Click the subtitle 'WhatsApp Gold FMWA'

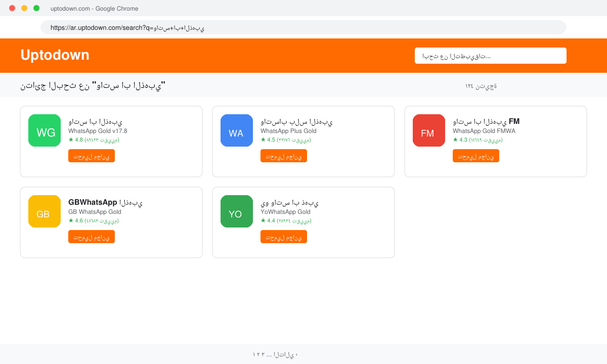pos(484,131)
